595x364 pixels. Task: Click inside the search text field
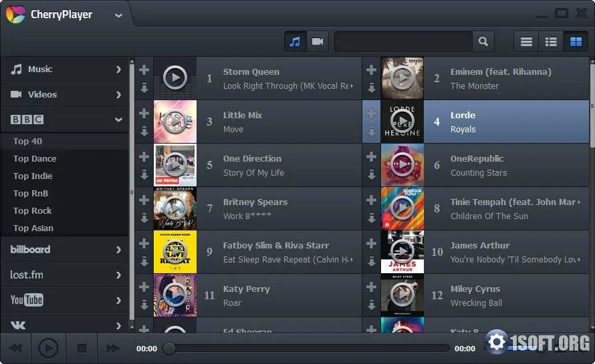point(404,41)
